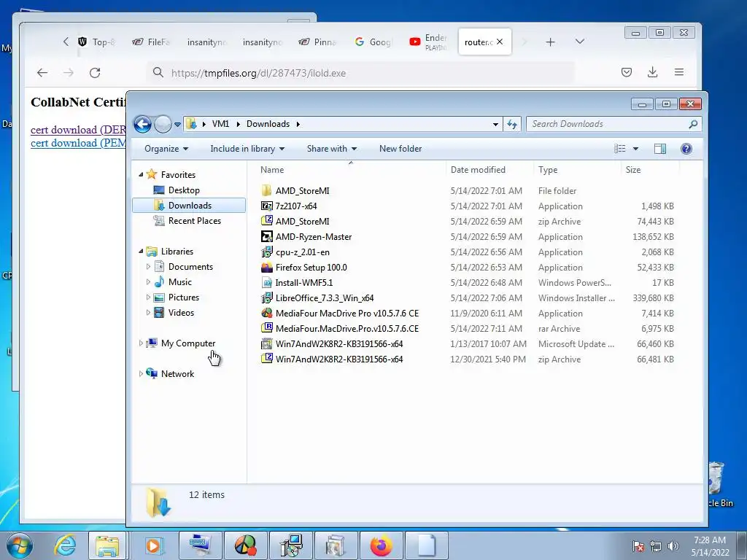Screen dimensions: 747x560
Task: Select Recent Places in Favorites
Action: pyautogui.click(x=194, y=220)
